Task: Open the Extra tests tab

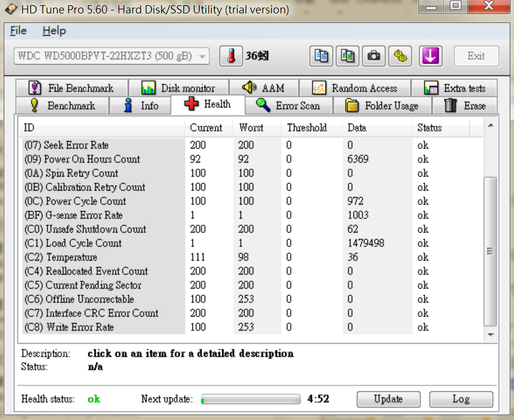Action: click(454, 88)
